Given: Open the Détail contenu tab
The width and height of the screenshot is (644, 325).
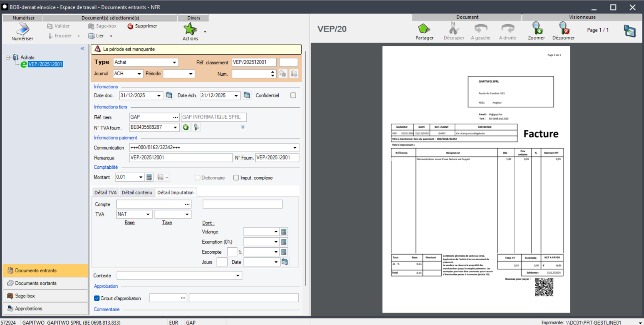Looking at the screenshot, I should 137,193.
